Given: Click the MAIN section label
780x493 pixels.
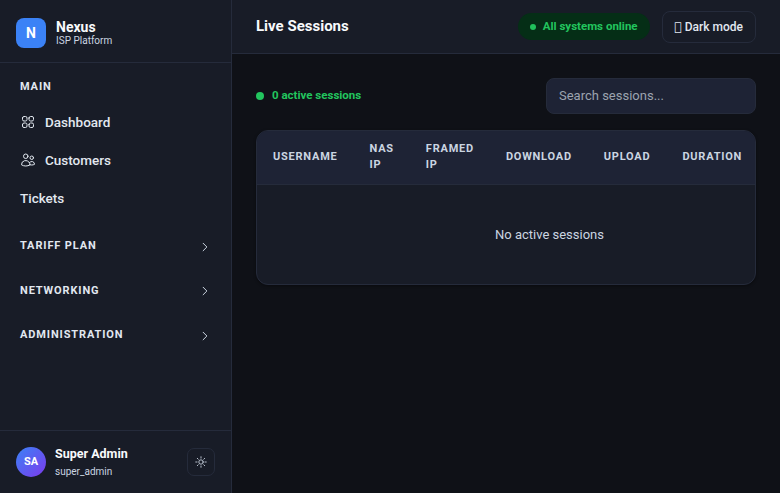Looking at the screenshot, I should click(35, 87).
